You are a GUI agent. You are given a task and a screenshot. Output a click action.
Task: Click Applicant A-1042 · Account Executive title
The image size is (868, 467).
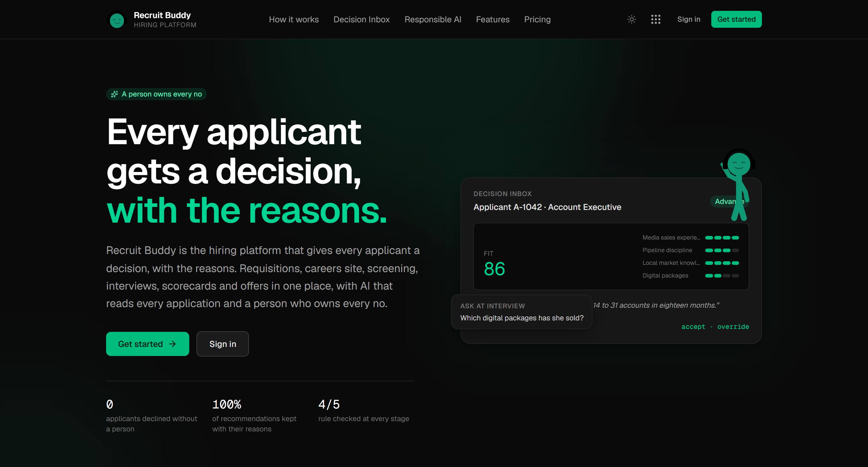(x=547, y=207)
